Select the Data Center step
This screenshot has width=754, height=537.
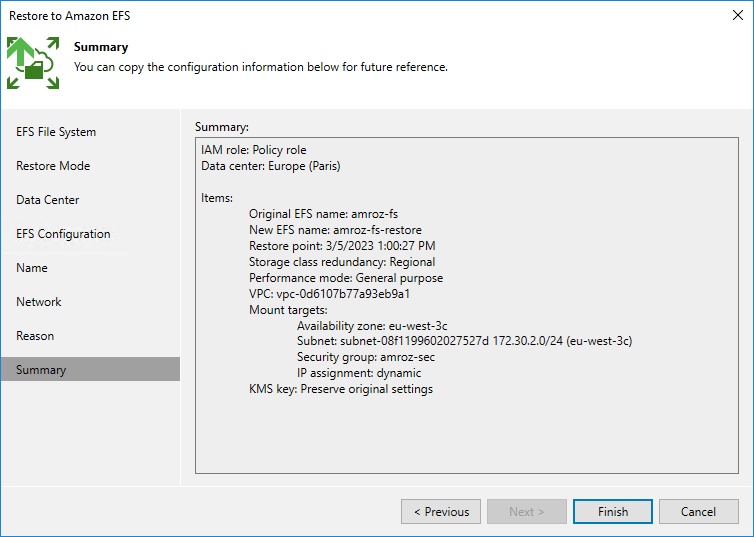point(48,200)
